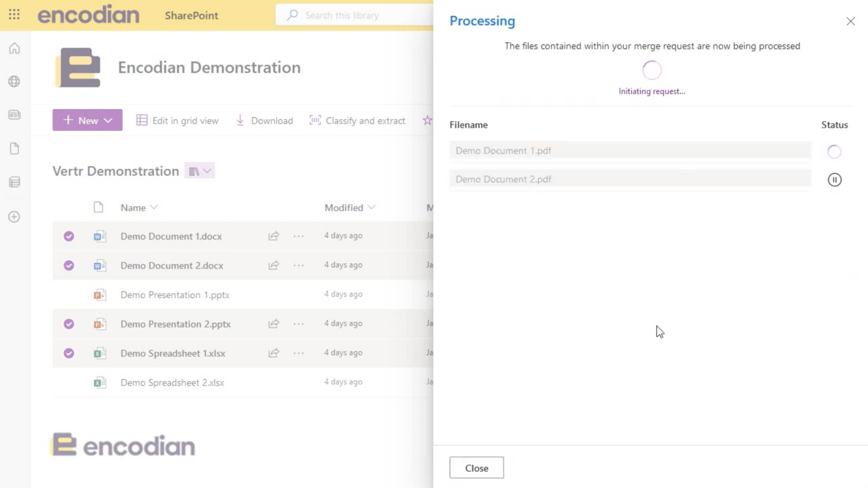Viewport: 868px width, 488px height.
Task: Open Demo Presentation 1.pptx file name
Action: [x=175, y=295]
